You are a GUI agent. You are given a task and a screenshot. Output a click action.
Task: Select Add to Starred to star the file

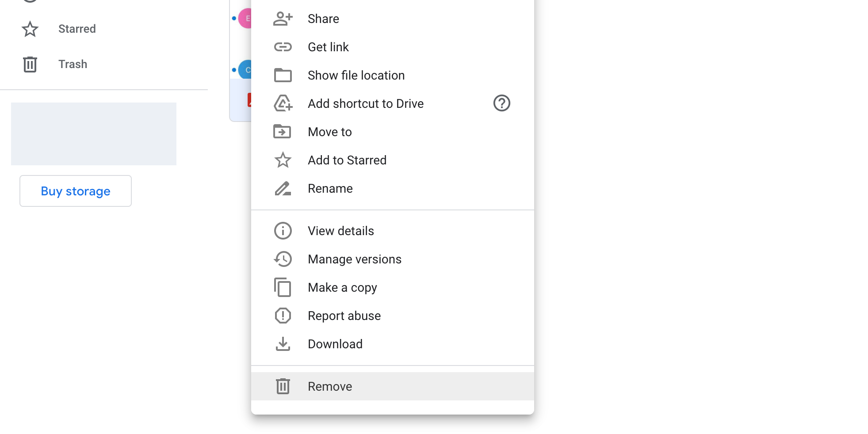click(347, 160)
